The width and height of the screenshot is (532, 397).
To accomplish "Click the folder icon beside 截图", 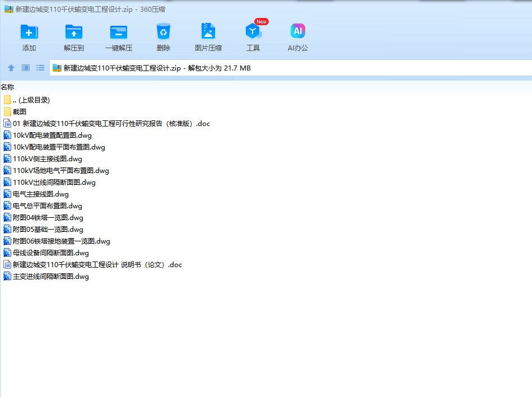I will [7, 111].
